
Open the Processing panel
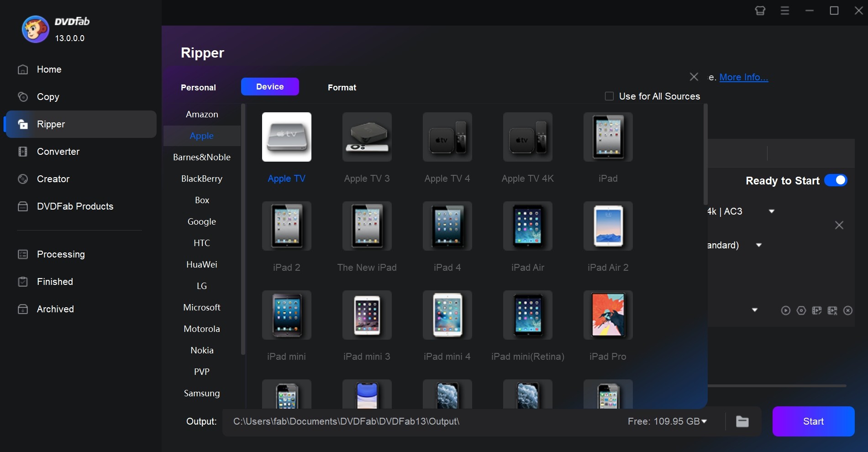point(61,254)
